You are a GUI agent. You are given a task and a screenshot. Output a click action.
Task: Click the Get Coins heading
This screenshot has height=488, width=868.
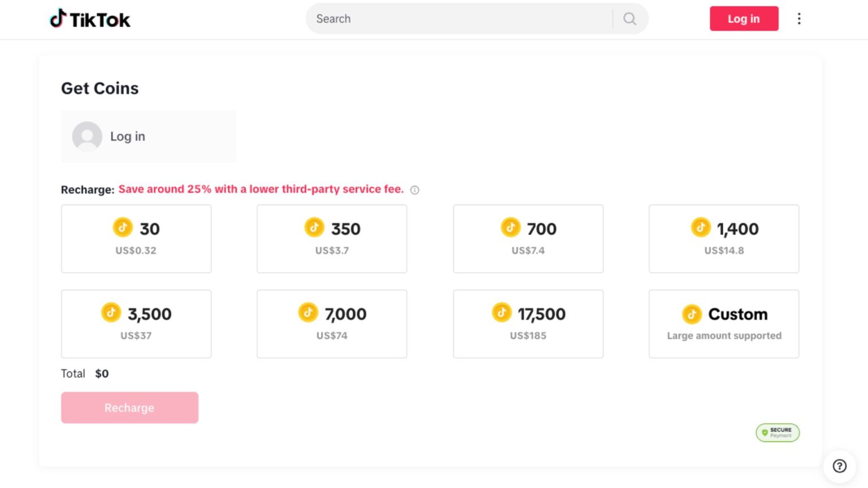coord(99,88)
